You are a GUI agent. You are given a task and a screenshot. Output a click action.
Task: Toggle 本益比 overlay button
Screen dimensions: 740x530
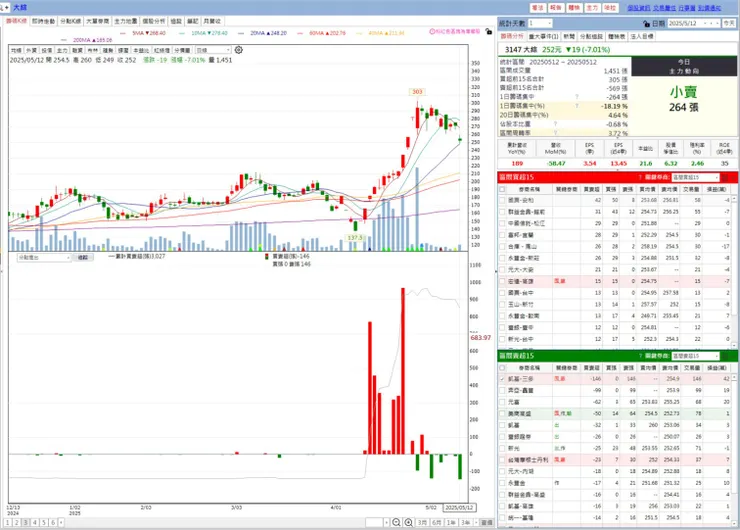pos(141,50)
